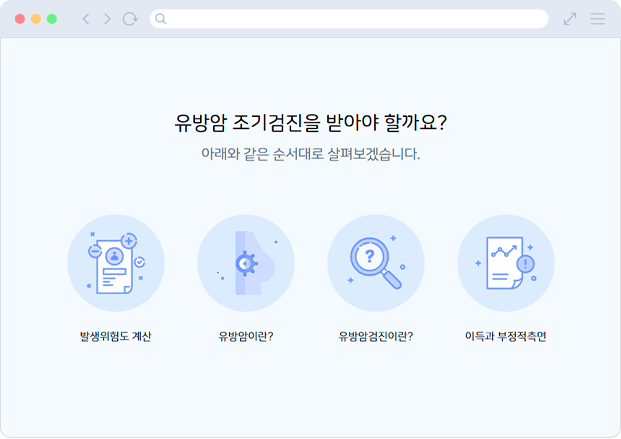The image size is (621, 439).
Task: Open the 유방암검진이란? magnifying glass icon
Action: 376,263
